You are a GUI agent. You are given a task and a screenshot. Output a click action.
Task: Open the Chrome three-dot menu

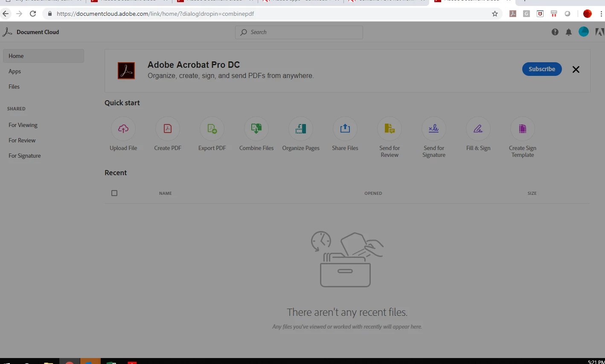pos(602,14)
